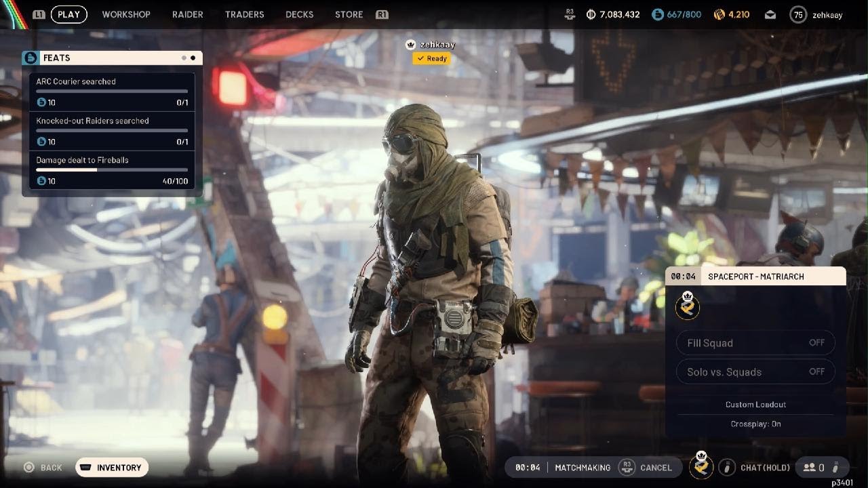Image resolution: width=868 pixels, height=488 pixels.
Task: Click the party leader avatar in bottom bar
Action: [x=701, y=466]
